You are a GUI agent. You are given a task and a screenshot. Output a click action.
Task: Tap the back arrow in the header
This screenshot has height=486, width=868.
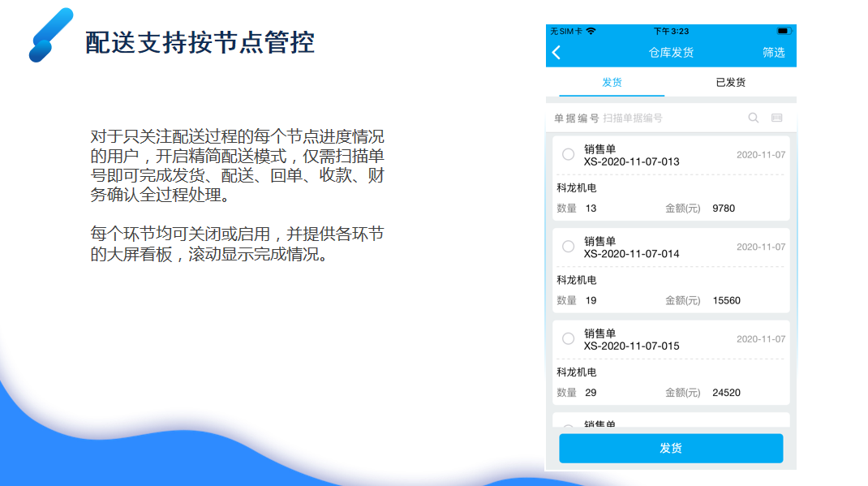pos(556,53)
